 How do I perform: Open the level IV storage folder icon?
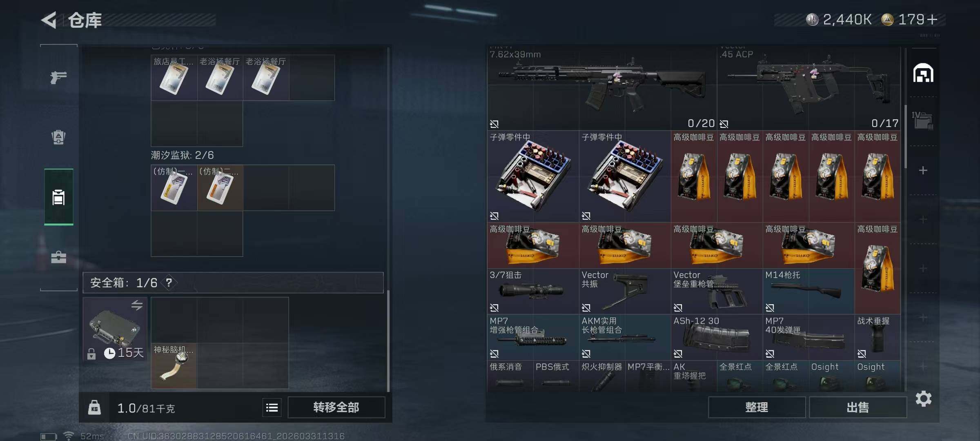coord(922,121)
